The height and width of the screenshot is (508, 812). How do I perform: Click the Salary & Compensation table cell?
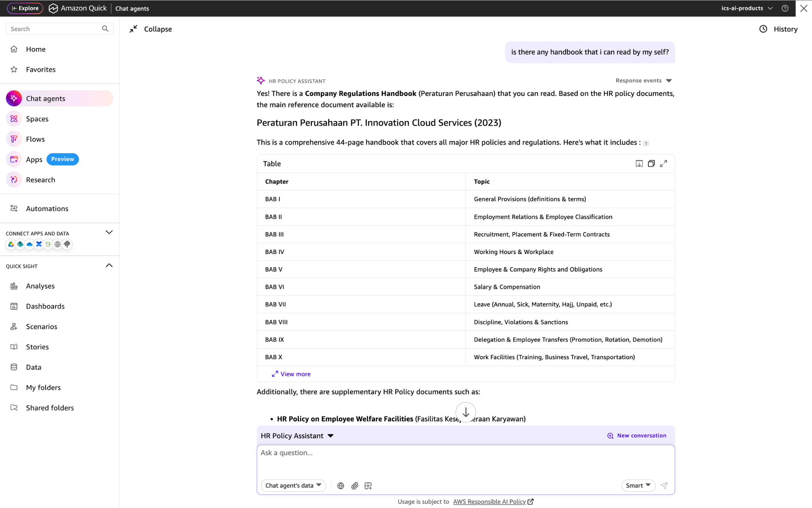[x=570, y=287]
